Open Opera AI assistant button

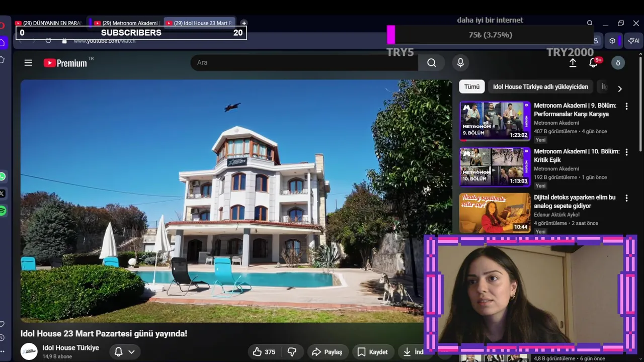coord(634,41)
